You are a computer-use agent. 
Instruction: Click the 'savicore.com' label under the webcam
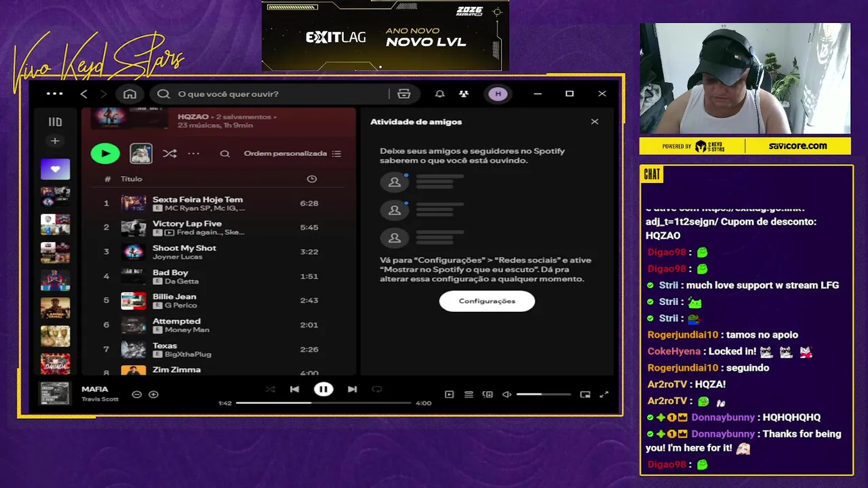797,146
